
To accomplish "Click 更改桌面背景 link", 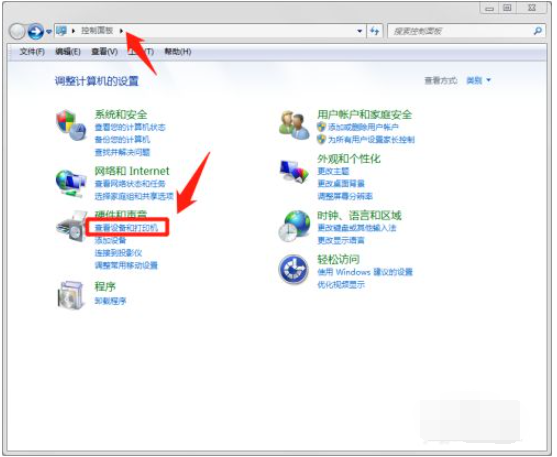I will click(x=341, y=184).
